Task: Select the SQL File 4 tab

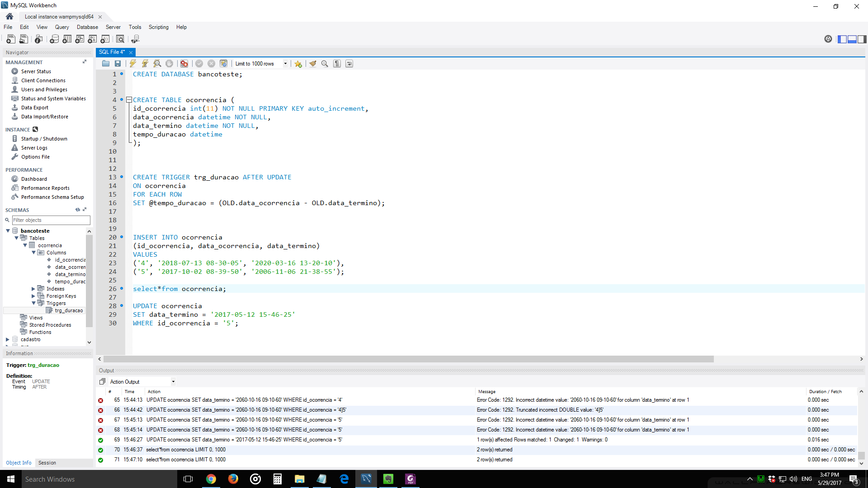Action: (x=112, y=52)
